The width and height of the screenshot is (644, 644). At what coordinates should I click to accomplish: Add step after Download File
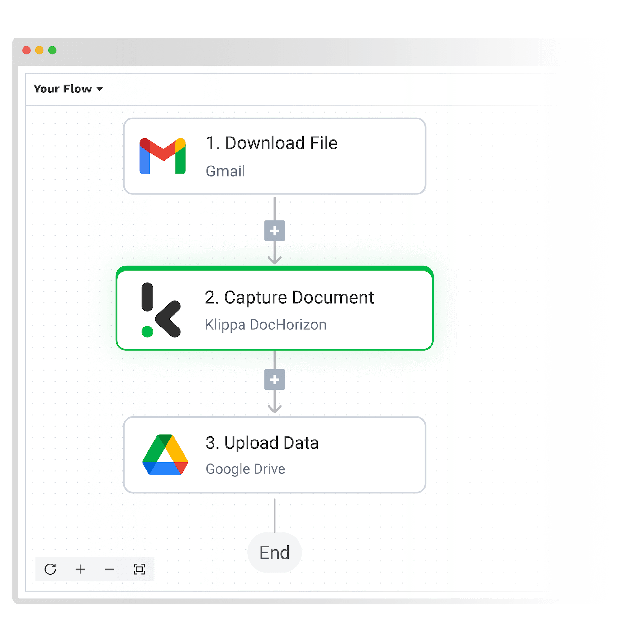(x=274, y=230)
